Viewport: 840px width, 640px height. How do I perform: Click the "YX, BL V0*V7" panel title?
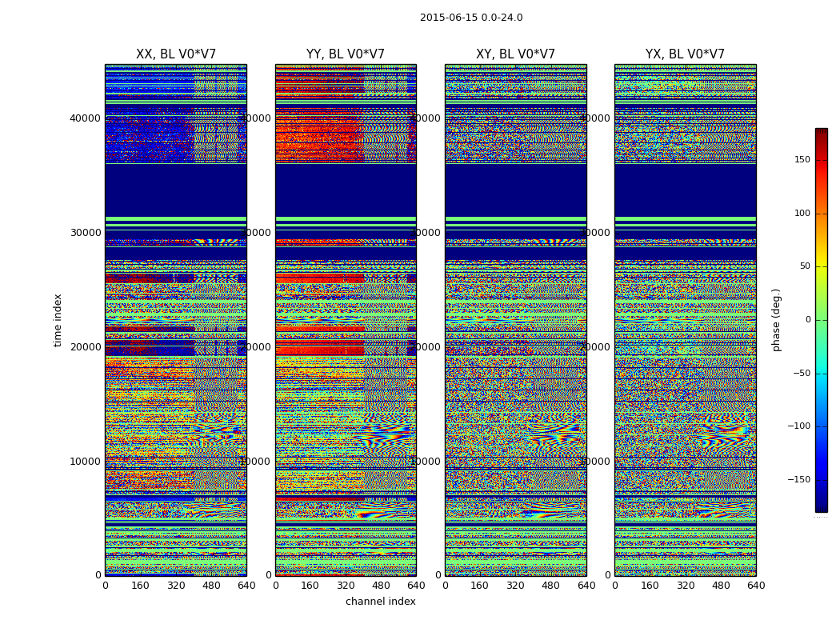[685, 54]
